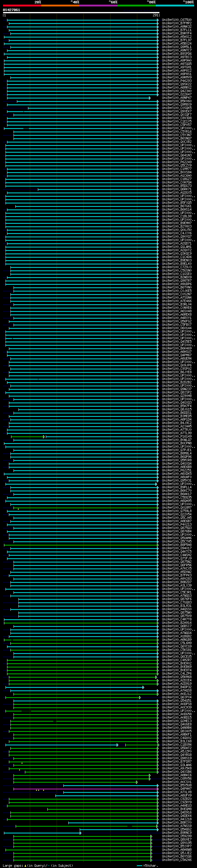This screenshot has height=868, width=197.
Task: Click the green ~80% legend color segment
Action: pyautogui.click(x=137, y=6)
